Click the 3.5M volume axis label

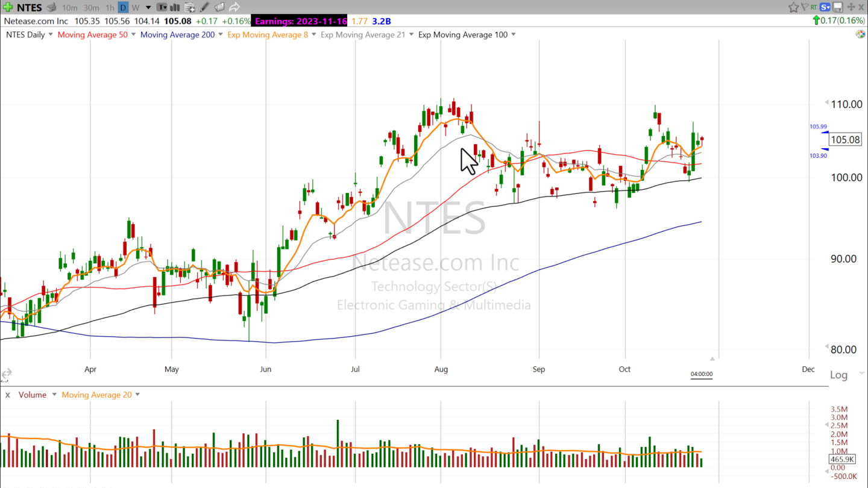(839, 408)
